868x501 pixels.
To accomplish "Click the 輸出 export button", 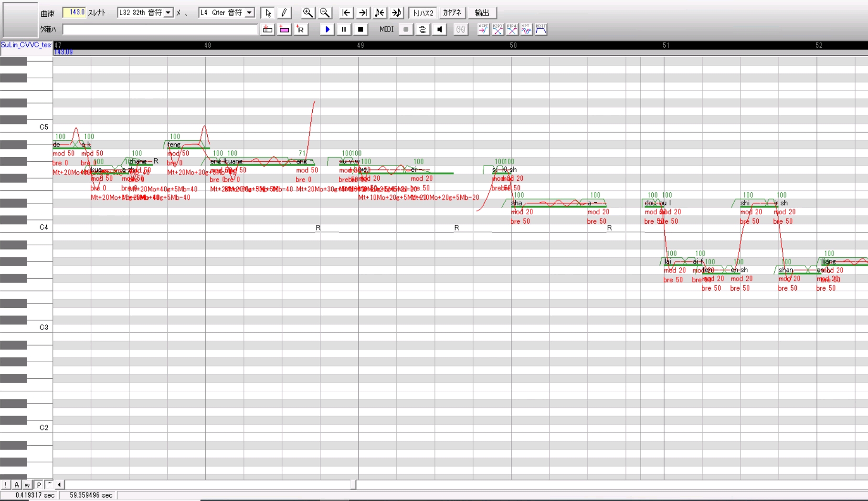I will click(482, 13).
